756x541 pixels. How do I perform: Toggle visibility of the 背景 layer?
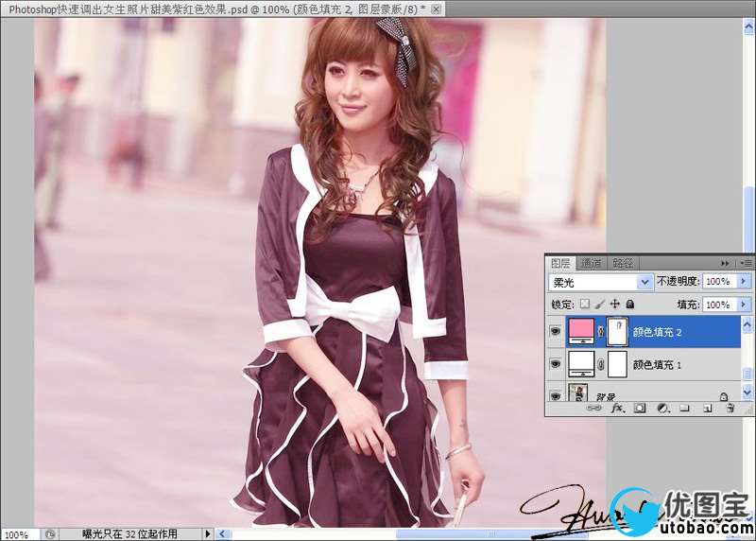coord(556,395)
